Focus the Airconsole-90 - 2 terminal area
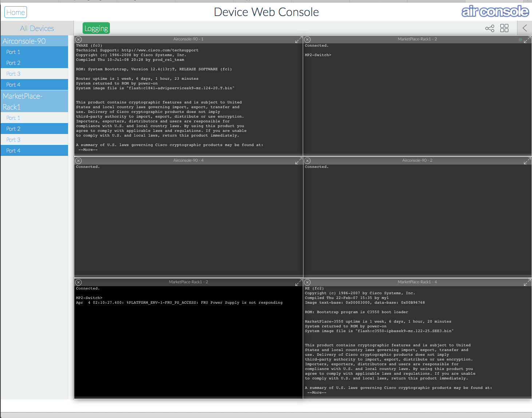 [x=417, y=220]
